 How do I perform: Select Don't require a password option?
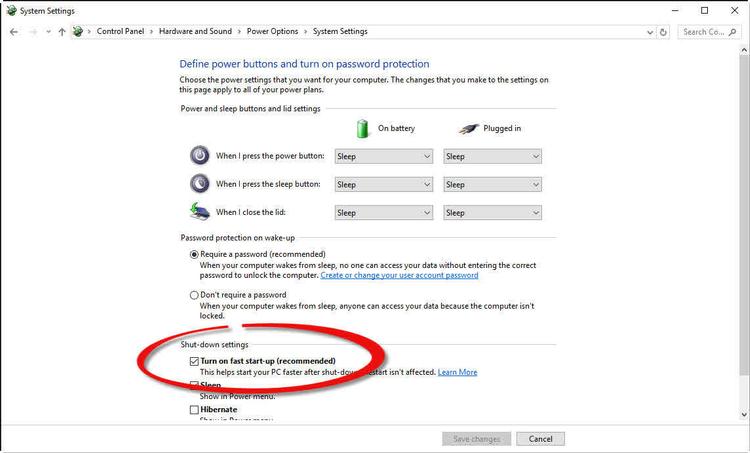click(194, 295)
